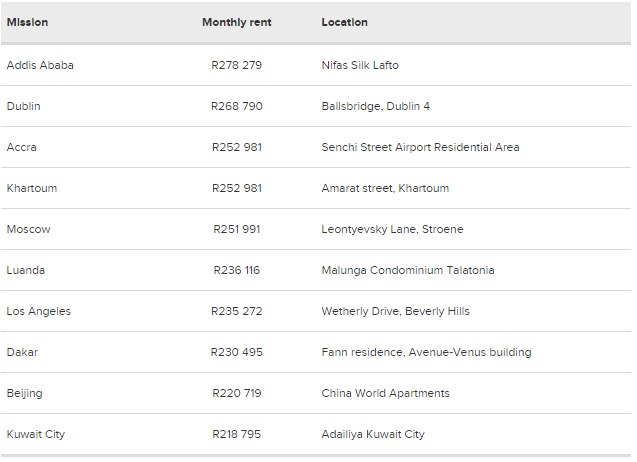This screenshot has width=637, height=462.
Task: Click the Accra row label
Action: 21,147
